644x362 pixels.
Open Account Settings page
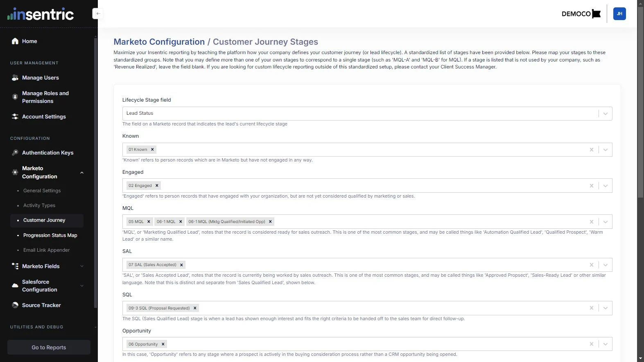[44, 116]
